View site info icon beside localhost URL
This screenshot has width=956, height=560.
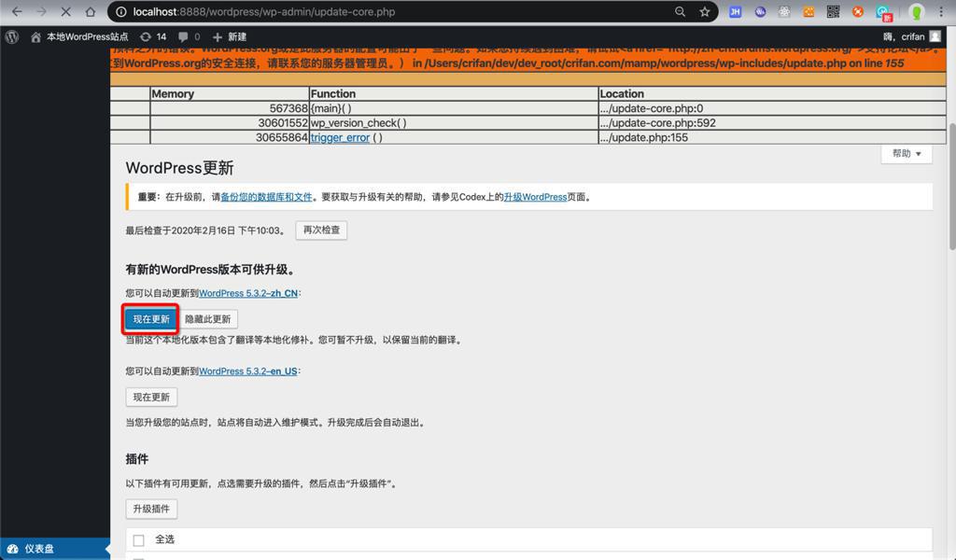click(x=120, y=11)
